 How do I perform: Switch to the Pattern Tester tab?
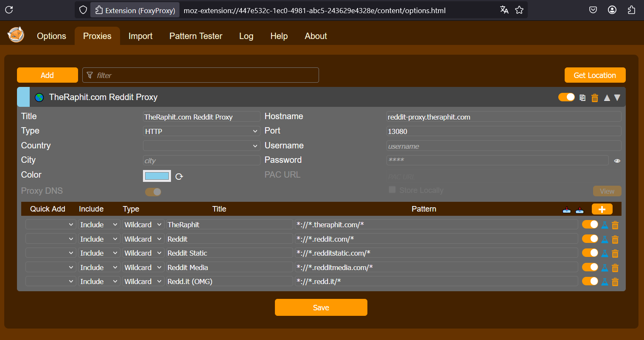[196, 36]
